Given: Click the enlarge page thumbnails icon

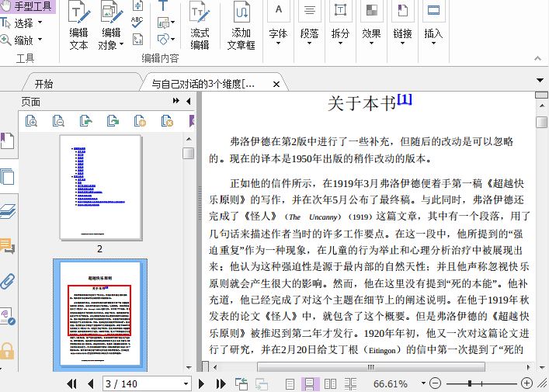Looking at the screenshot, I should coord(31,121).
